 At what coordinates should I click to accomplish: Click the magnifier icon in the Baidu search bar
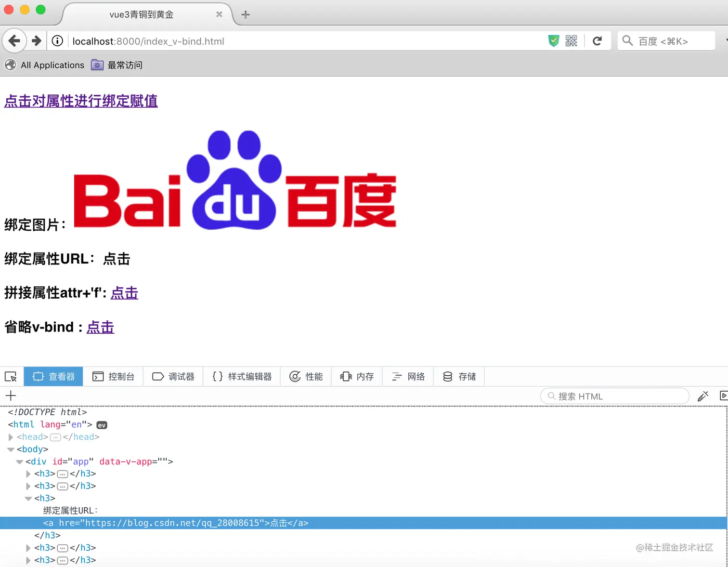tap(627, 41)
